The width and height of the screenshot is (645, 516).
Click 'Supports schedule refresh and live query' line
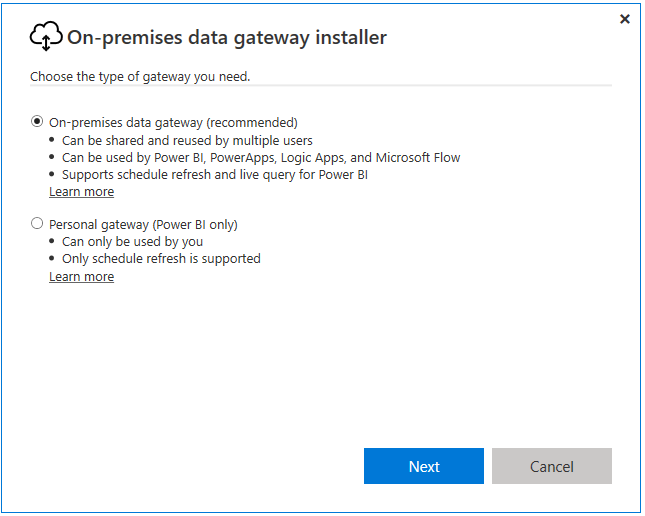coord(215,175)
